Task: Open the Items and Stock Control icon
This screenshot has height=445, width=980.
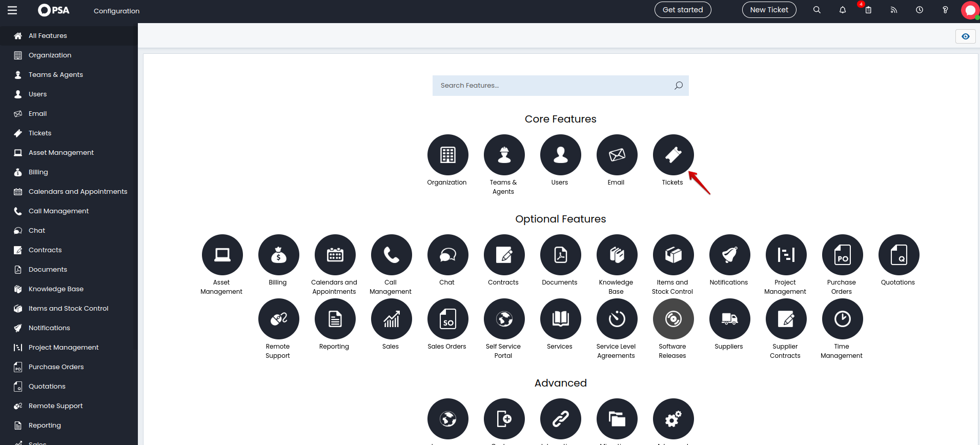Action: (x=673, y=255)
